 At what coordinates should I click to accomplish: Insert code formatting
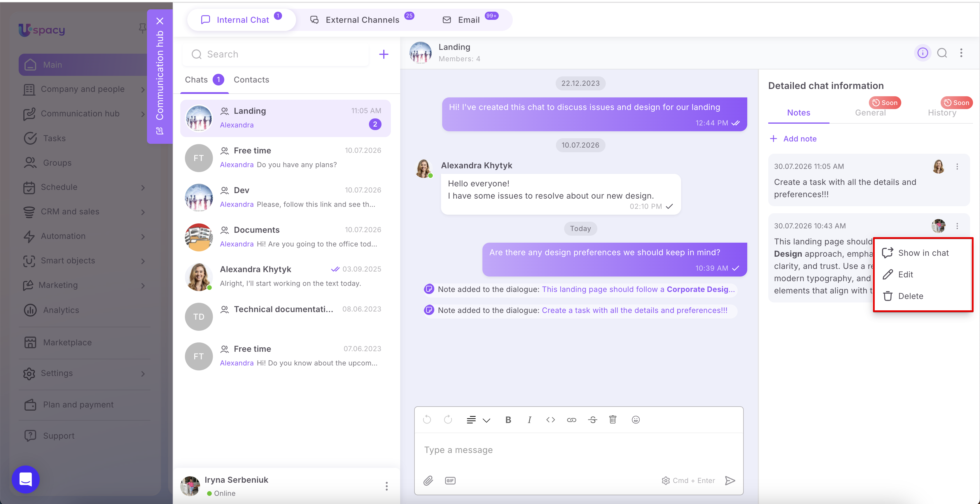coord(550,419)
